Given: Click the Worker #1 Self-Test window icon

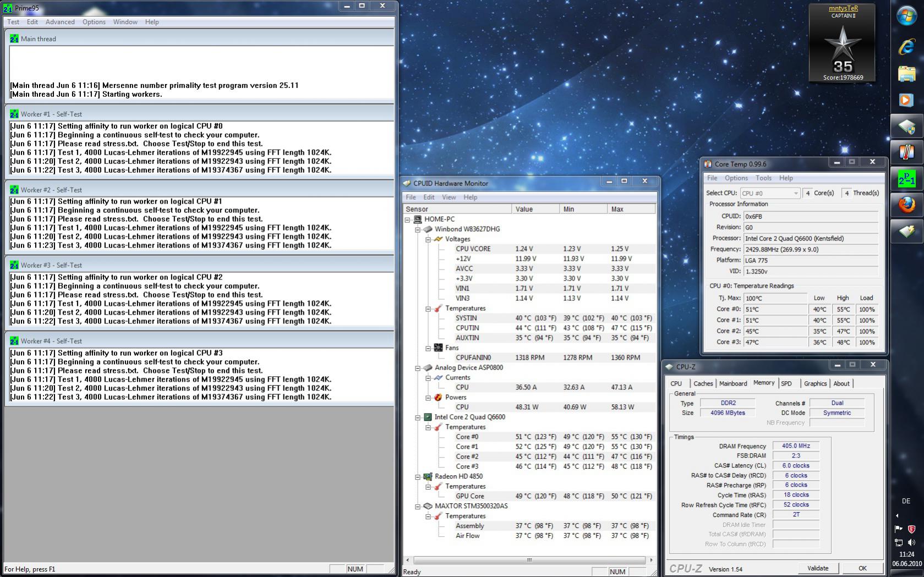Looking at the screenshot, I should pos(14,114).
